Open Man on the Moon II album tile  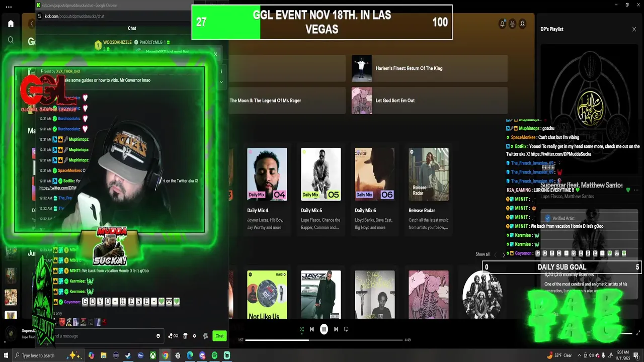[x=287, y=101]
